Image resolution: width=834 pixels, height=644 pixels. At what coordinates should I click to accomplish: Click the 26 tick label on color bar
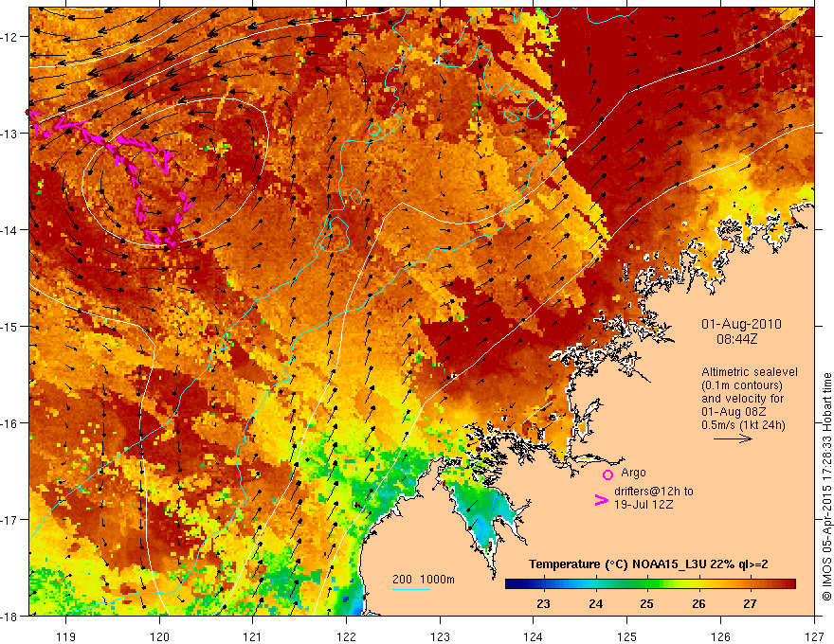click(x=698, y=604)
